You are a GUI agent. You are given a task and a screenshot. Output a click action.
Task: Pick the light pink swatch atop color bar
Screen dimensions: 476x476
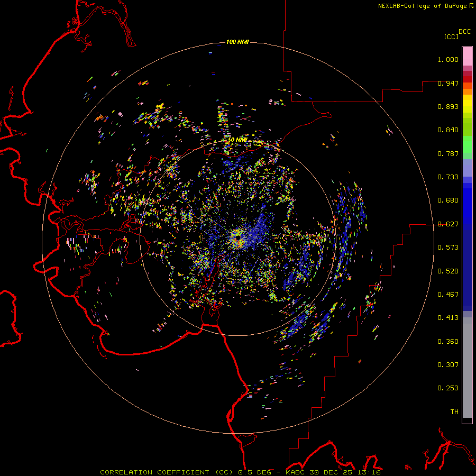coord(467,56)
